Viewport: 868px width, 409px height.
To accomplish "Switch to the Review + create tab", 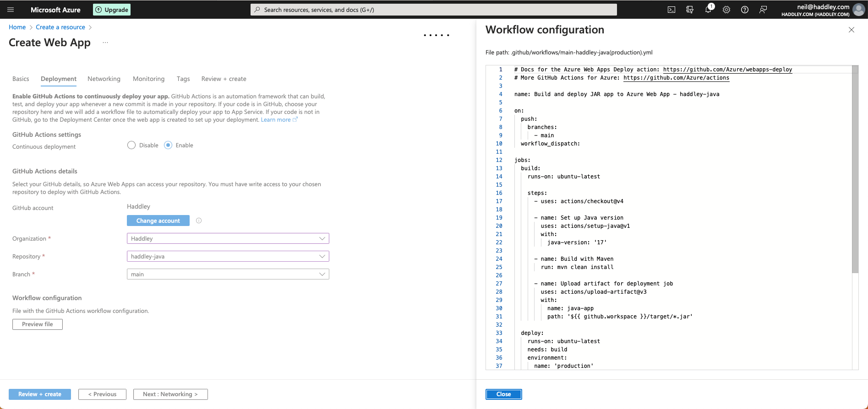I will click(224, 79).
